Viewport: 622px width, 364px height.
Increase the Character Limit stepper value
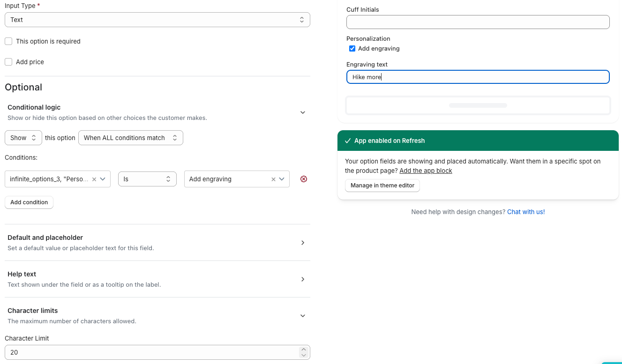(303, 349)
